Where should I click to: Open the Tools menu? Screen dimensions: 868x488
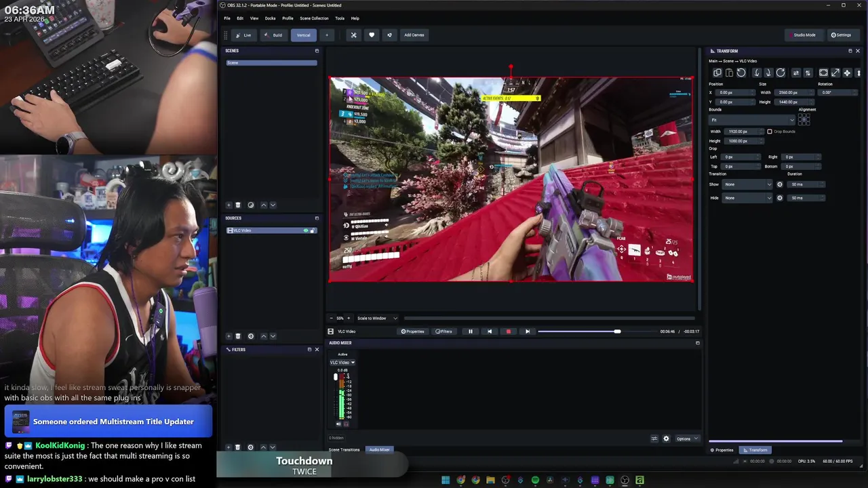click(x=340, y=18)
